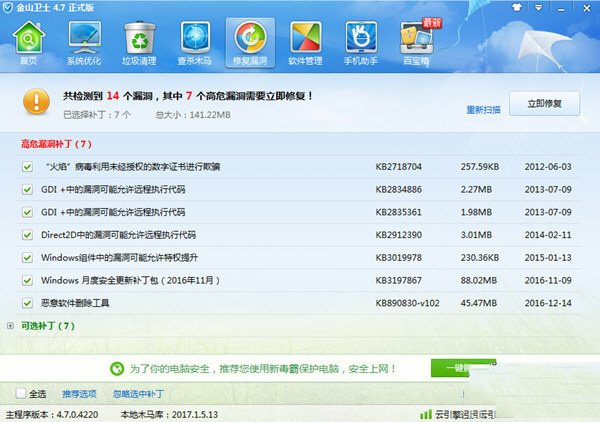
Task: Open 软件管理 software manager
Action: point(305,43)
